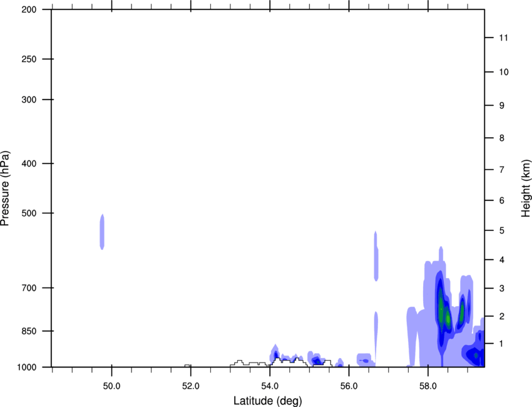Select the 700 pressure tick label
The height and width of the screenshot is (407, 532).
29,287
